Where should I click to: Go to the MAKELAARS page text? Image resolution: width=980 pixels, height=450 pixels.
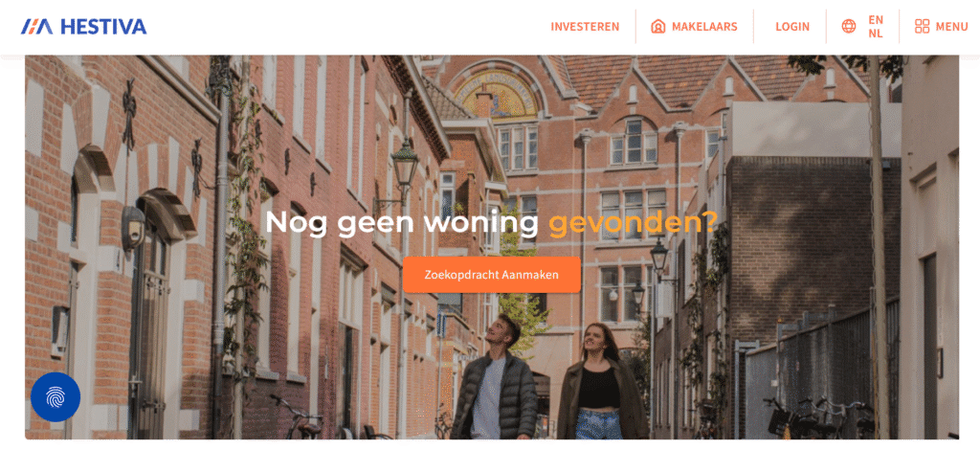click(704, 27)
